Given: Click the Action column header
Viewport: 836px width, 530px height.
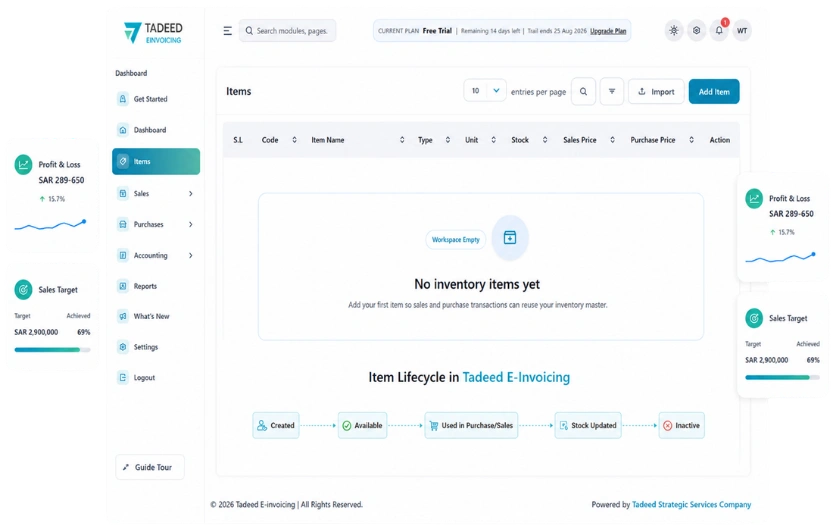Looking at the screenshot, I should coord(719,140).
